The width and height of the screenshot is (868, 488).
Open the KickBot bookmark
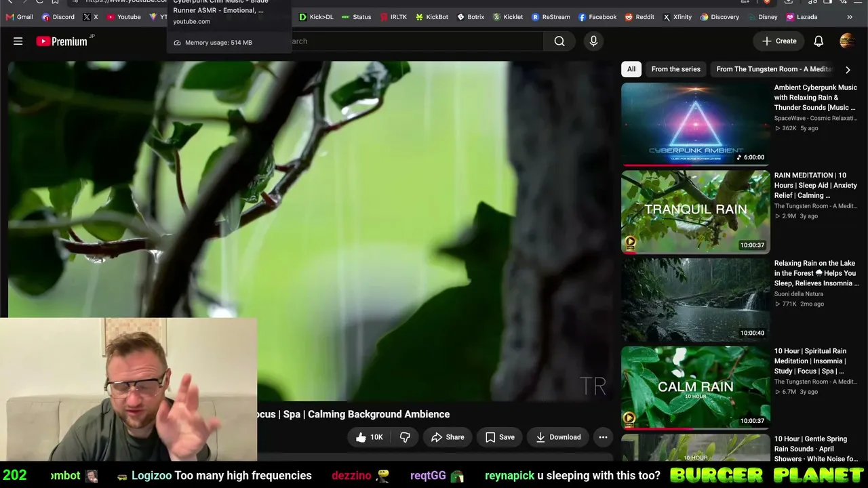point(432,17)
